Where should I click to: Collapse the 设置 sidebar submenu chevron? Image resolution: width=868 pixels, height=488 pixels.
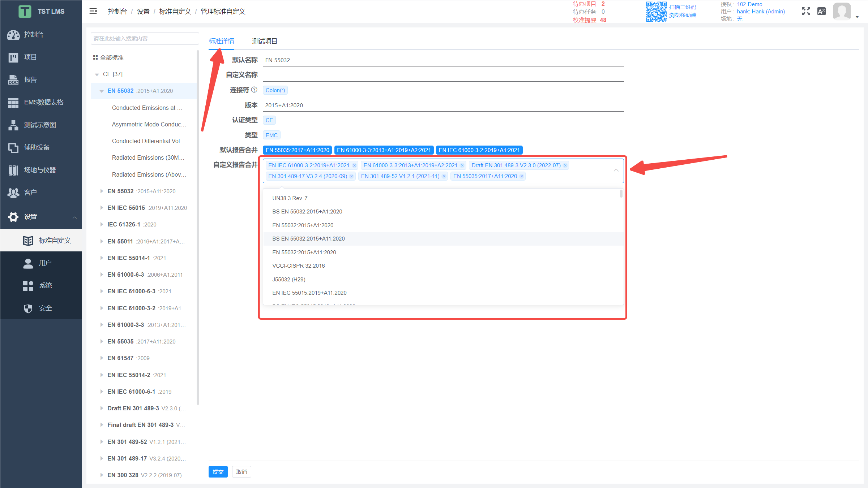[x=74, y=217]
